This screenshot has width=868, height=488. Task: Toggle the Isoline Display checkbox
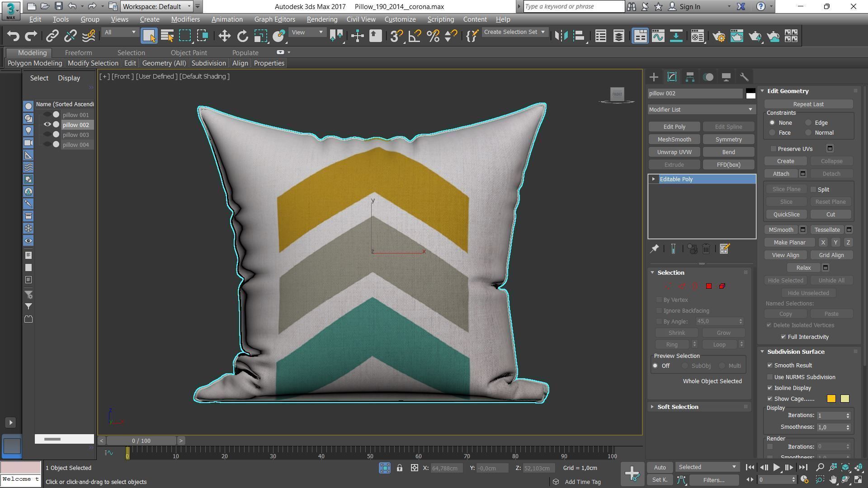(x=770, y=388)
